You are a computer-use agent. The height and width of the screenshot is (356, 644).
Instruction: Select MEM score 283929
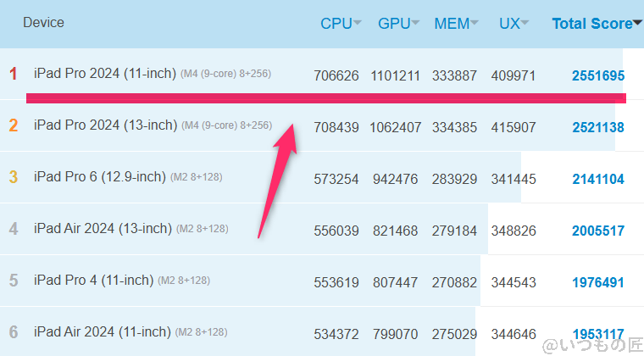[454, 179]
